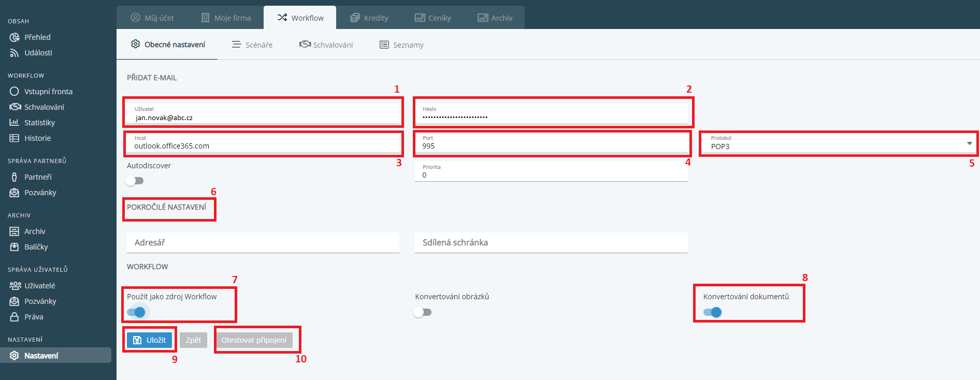The image size is (980, 380).
Task: Click the Statistiky chart icon
Action: coord(15,123)
